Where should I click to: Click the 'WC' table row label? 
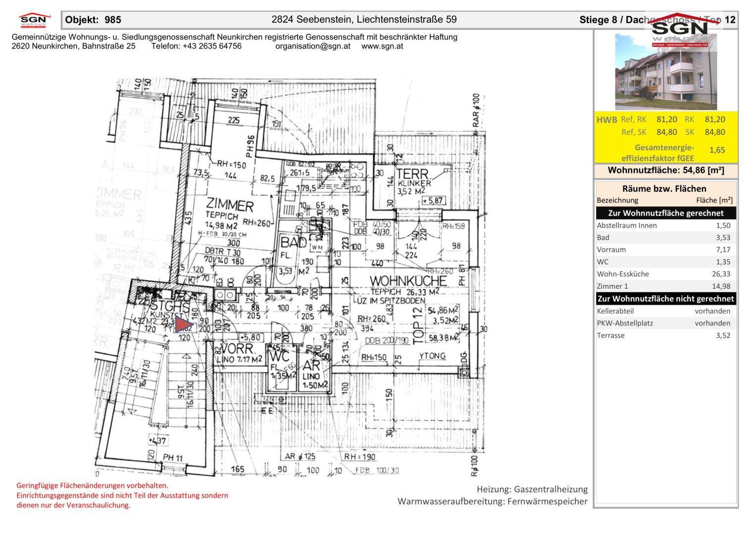(x=603, y=262)
